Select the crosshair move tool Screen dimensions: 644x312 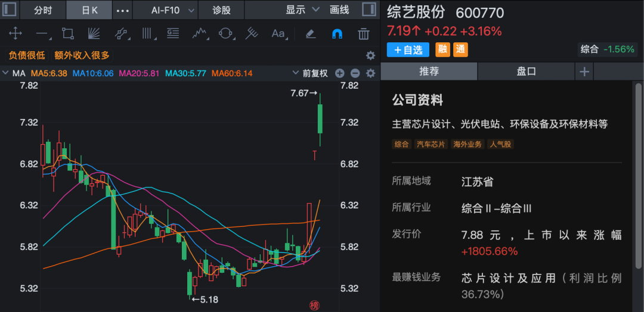[15, 33]
